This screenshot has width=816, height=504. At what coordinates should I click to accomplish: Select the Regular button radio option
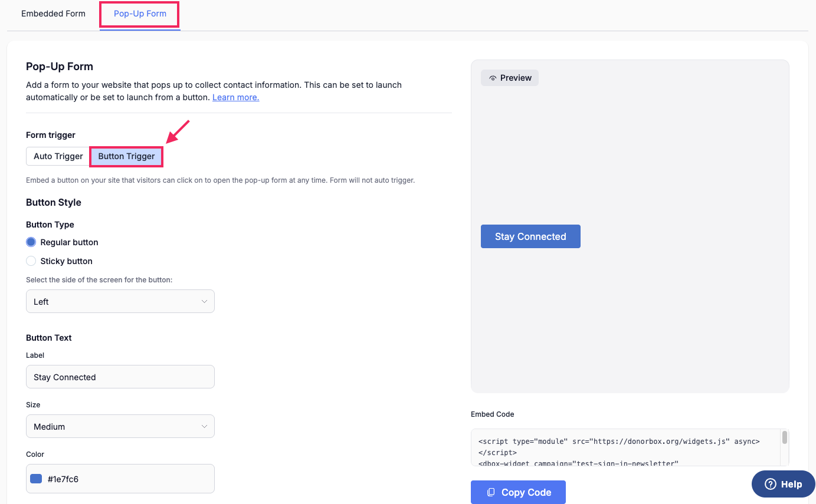pos(31,242)
